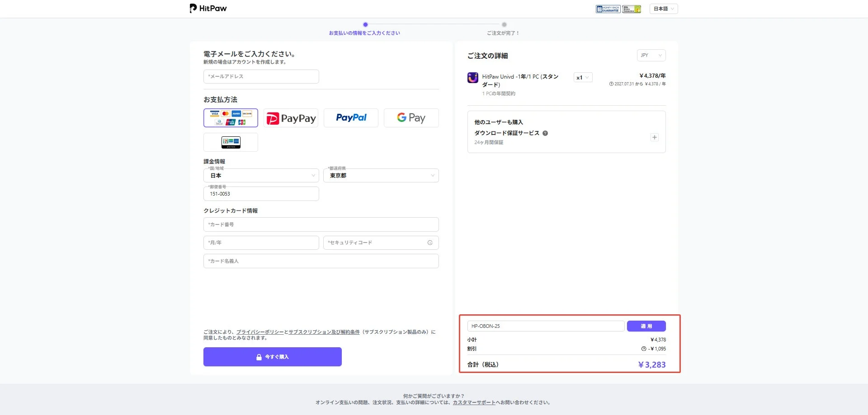
Task: Click the security code info icon
Action: click(430, 242)
